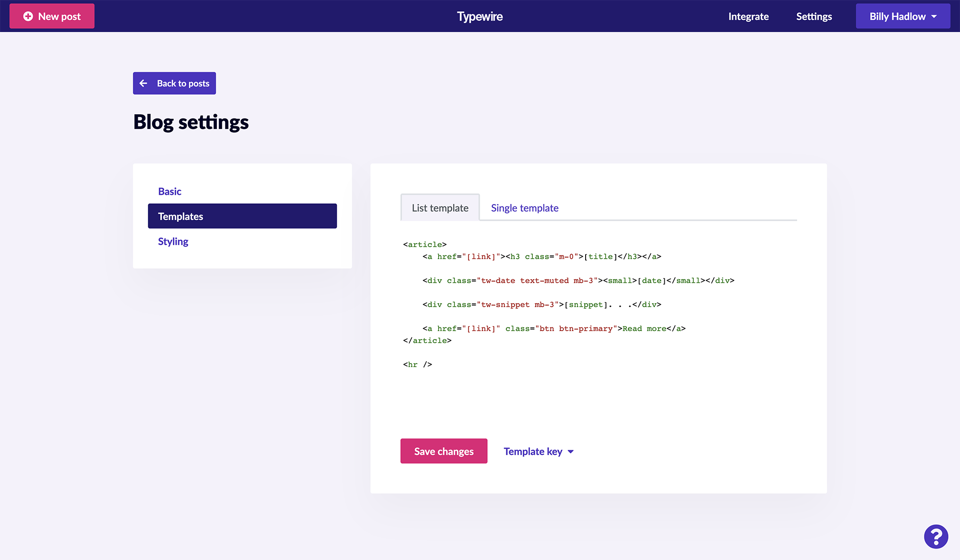Click the h3 [title] code line

[x=542, y=257]
